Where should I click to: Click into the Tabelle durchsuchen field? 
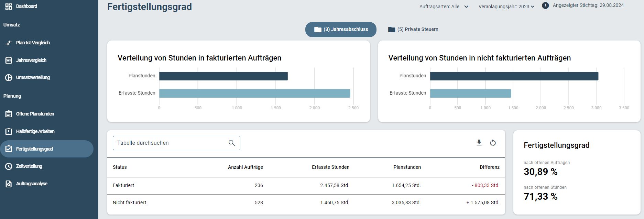176,143
